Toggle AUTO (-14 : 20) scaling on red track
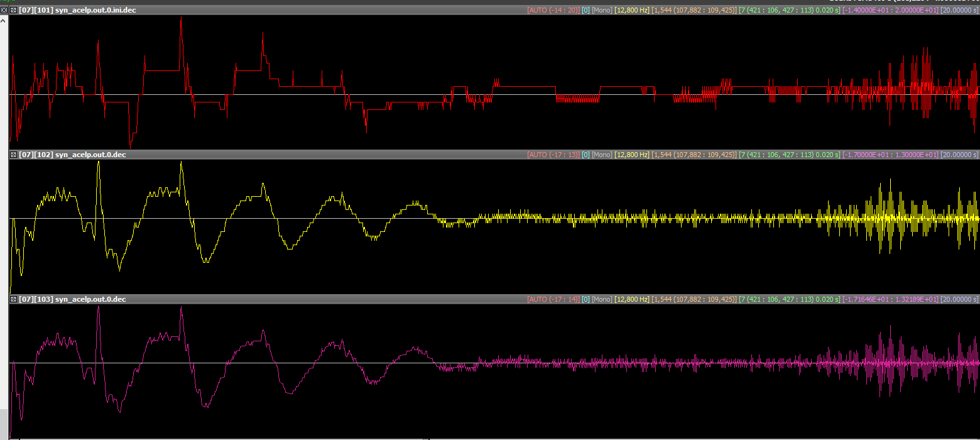This screenshot has height=440, width=980. [x=553, y=10]
